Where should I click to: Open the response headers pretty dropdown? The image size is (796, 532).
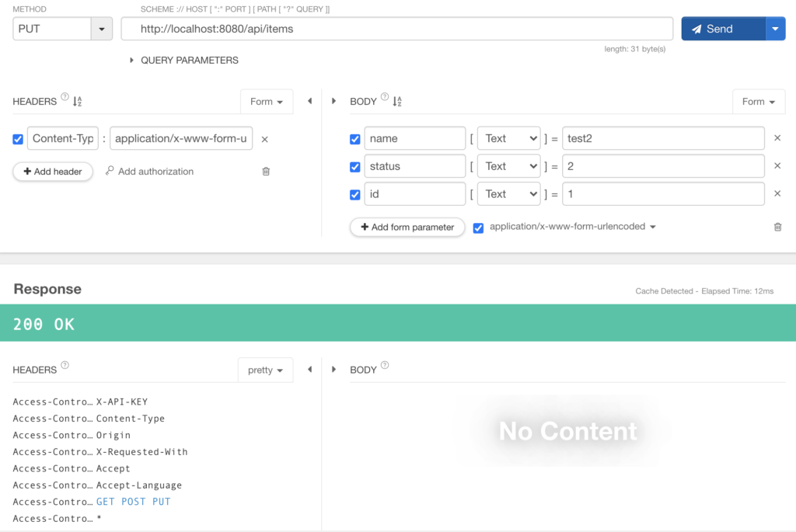coord(265,370)
